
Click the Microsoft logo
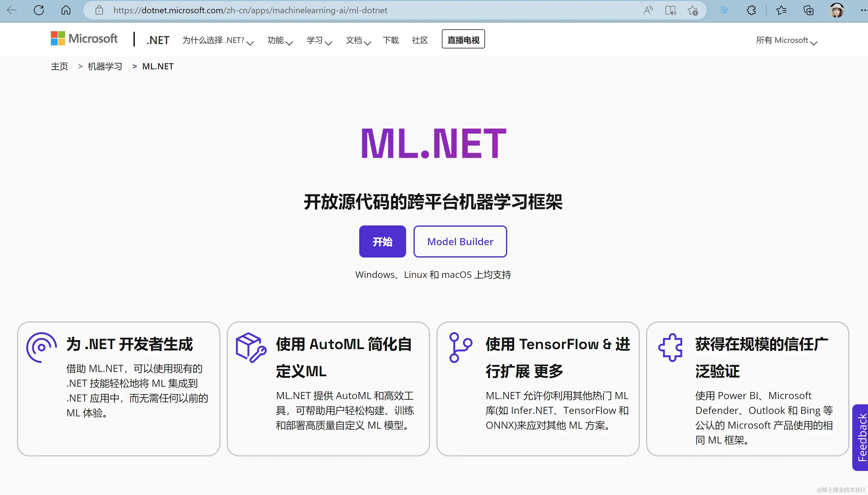84,39
